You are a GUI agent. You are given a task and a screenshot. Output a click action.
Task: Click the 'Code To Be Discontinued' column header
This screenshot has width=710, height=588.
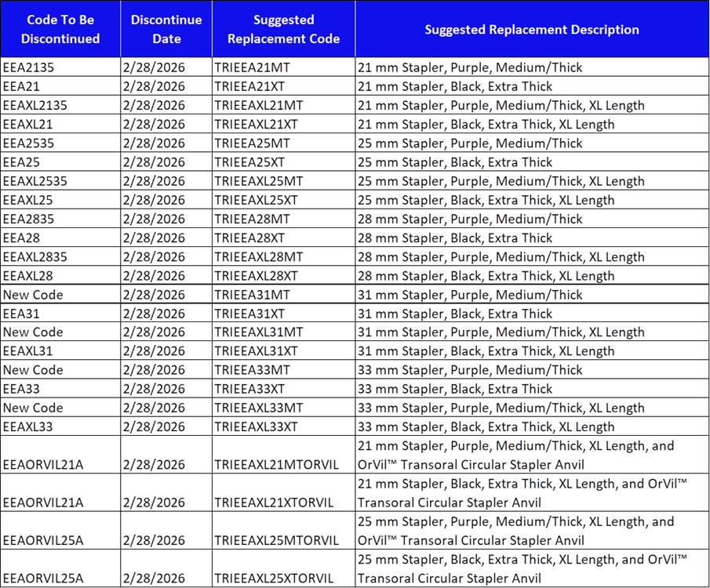60,29
